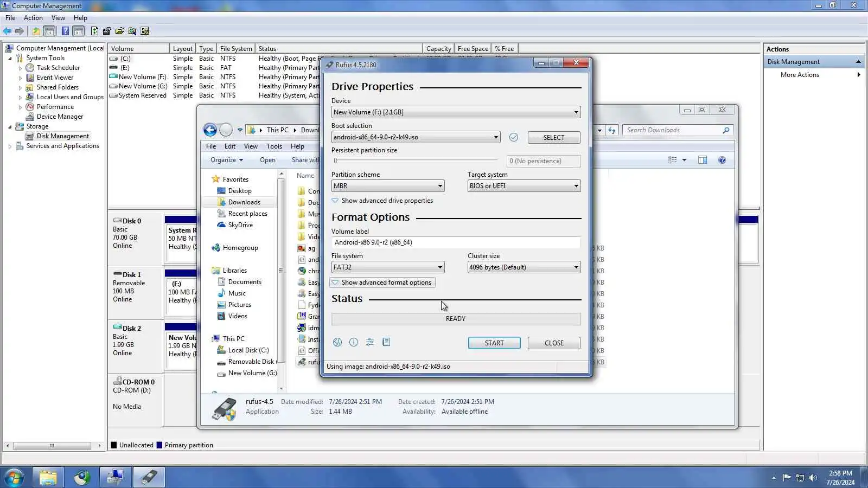Open the Device dropdown showing New Volume (F:)
The image size is (868, 488).
(456, 112)
